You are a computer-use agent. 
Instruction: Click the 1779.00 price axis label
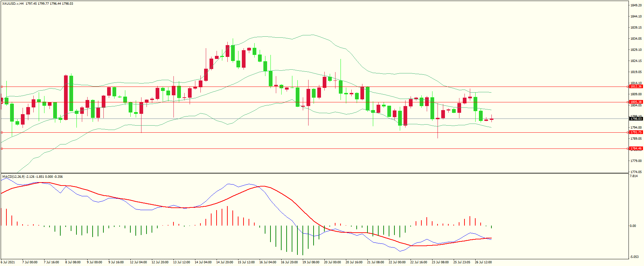[636, 161]
